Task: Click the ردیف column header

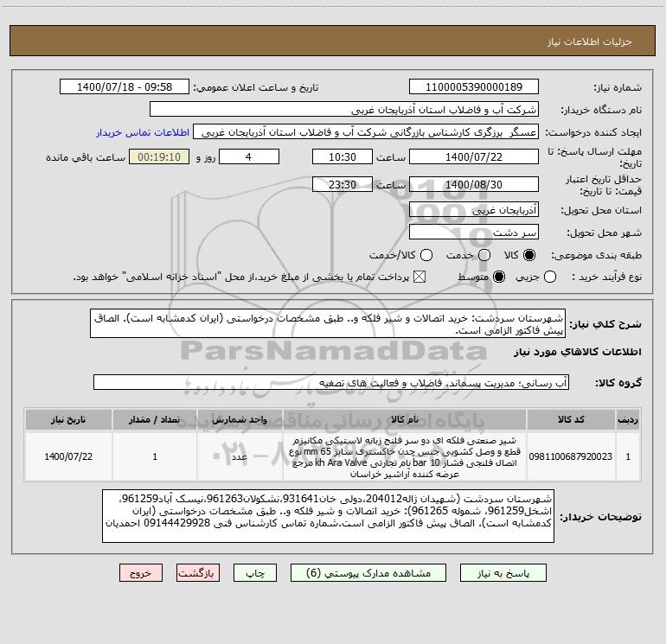Action: [628, 420]
